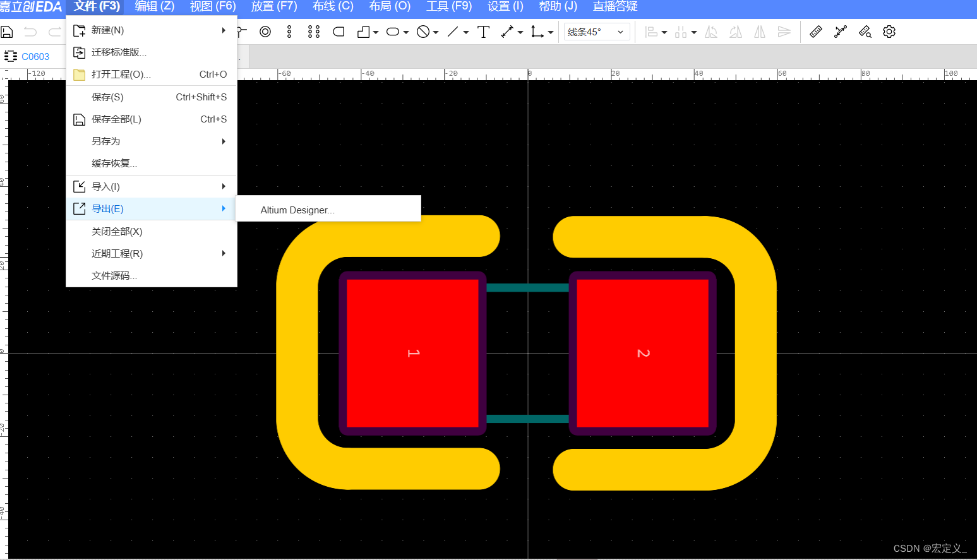The height and width of the screenshot is (560, 977).
Task: Select the set origin axes tool
Action: (537, 32)
